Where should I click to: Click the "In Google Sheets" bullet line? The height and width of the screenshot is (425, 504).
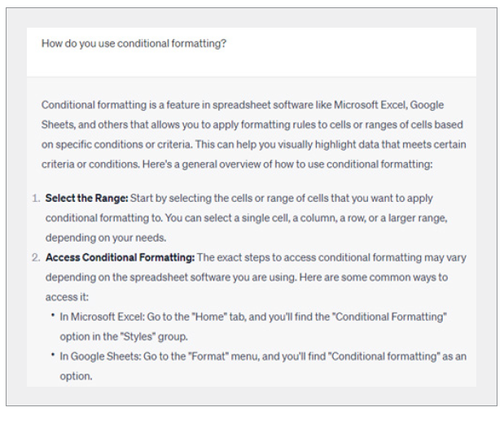click(x=262, y=356)
